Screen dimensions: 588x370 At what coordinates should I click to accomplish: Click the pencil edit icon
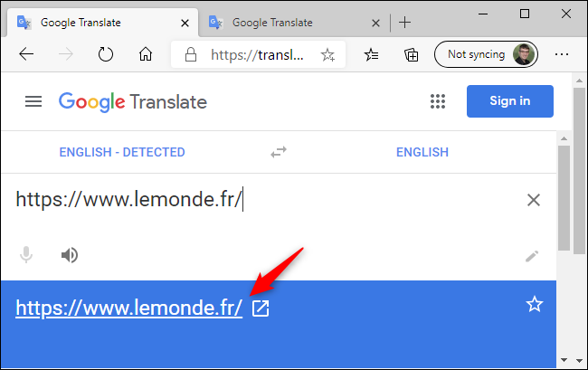[532, 256]
